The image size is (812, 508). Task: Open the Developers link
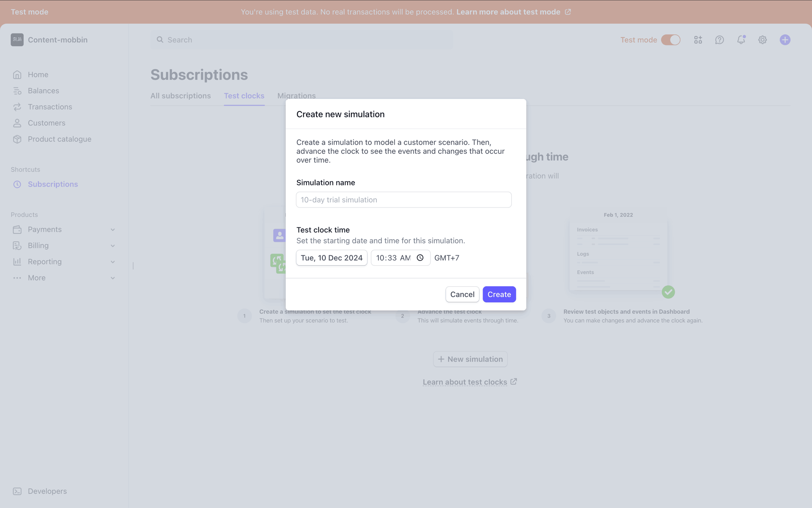(47, 491)
